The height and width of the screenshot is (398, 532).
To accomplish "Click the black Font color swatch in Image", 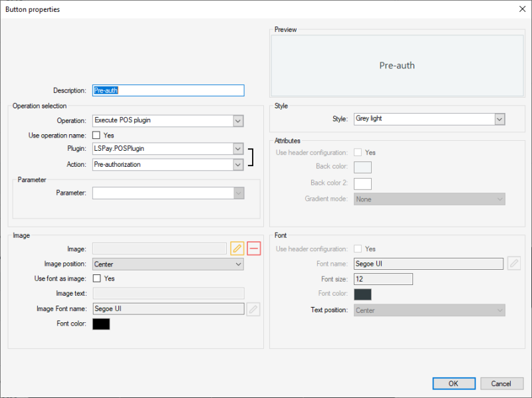I will 101,324.
